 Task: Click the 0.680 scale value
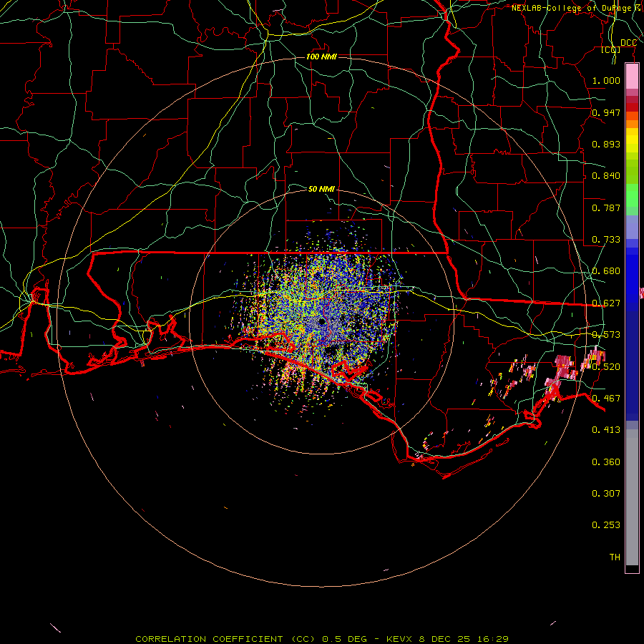click(x=606, y=271)
